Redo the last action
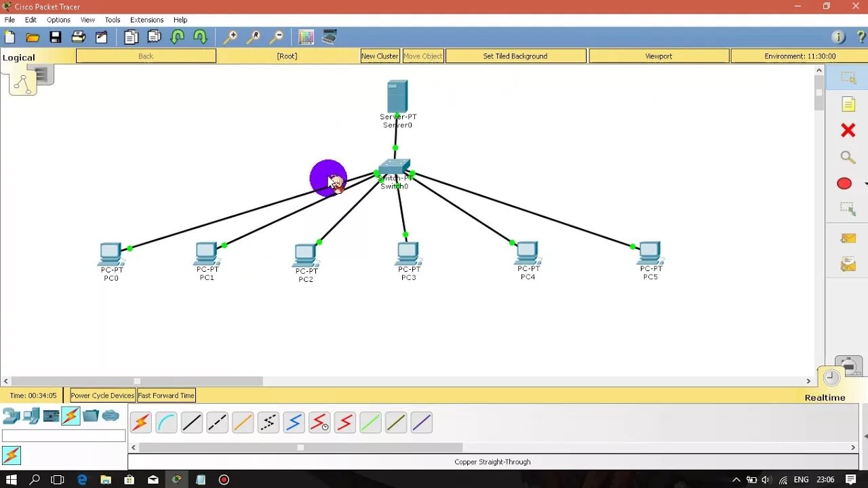Screen dimensions: 868x488 pyautogui.click(x=201, y=37)
